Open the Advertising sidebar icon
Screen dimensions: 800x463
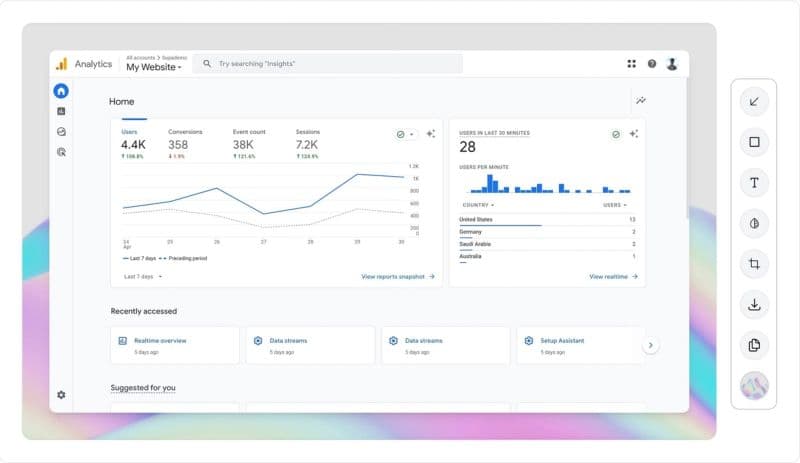point(61,152)
